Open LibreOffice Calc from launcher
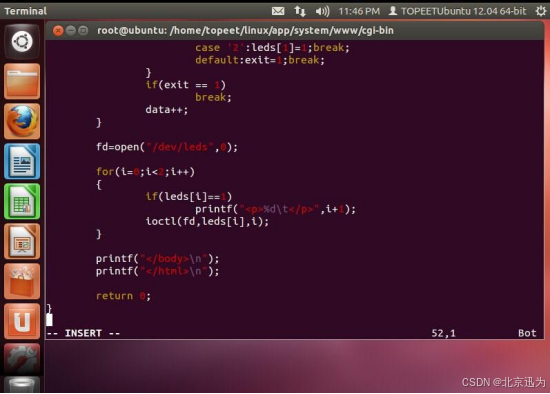Screen dimensions: 550x394 click(22, 201)
